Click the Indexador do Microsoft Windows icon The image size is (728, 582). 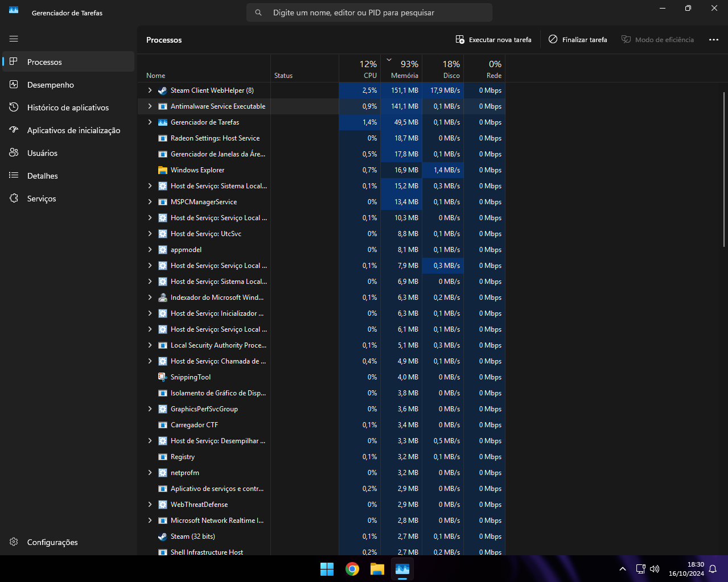tap(163, 298)
